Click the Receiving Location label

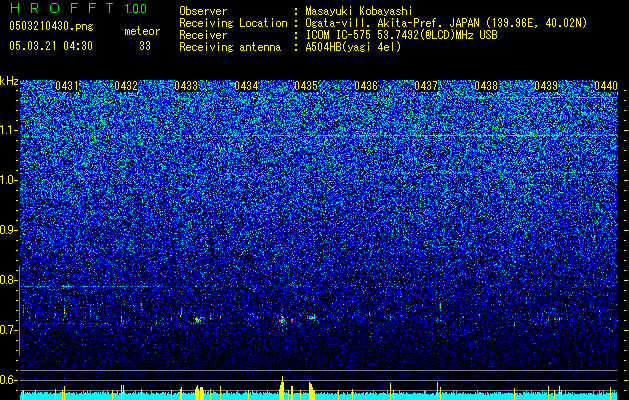tap(233, 23)
